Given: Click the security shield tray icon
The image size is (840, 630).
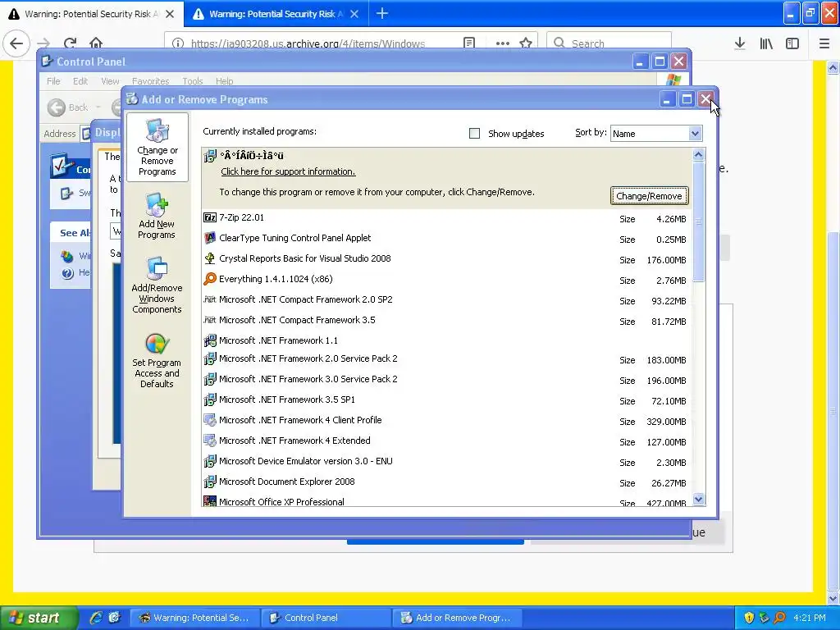Looking at the screenshot, I should pos(749,618).
